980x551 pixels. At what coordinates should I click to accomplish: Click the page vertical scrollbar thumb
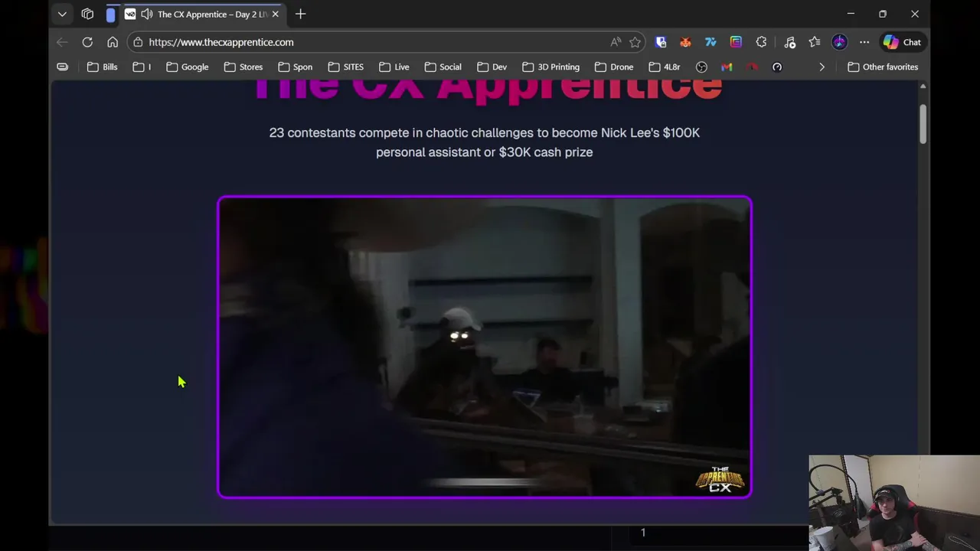(x=923, y=122)
